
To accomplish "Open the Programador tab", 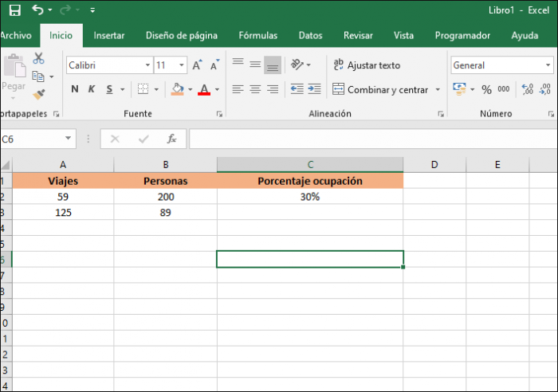I will (462, 35).
